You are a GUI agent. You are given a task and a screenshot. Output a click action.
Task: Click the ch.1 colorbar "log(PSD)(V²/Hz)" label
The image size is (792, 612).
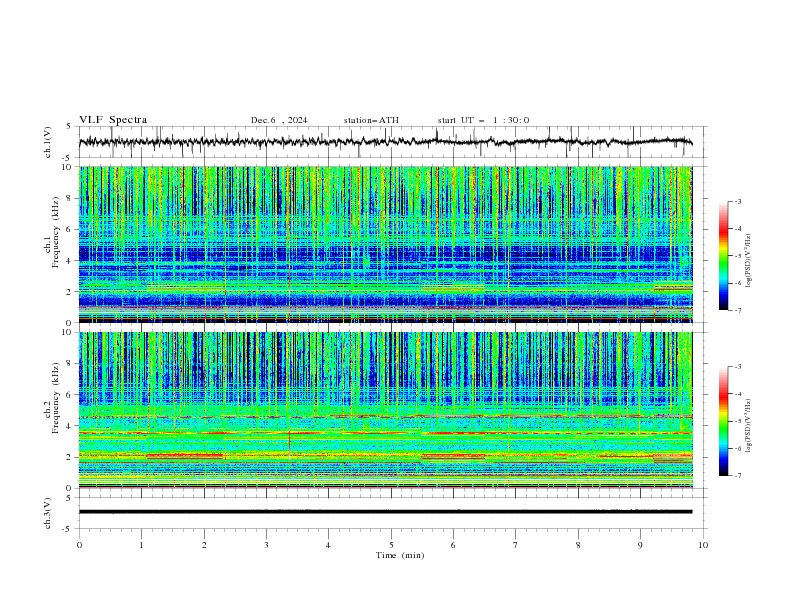click(x=749, y=261)
